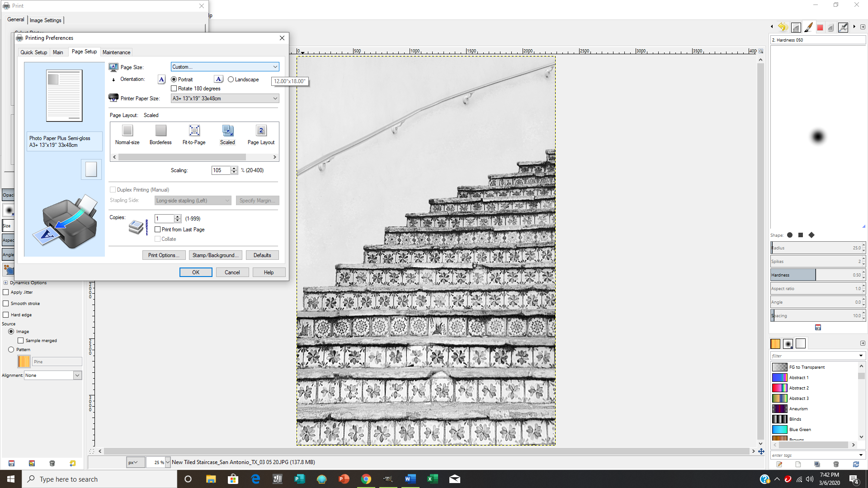
Task: Open the Brush Editor paintbrush tab
Action: (808, 27)
